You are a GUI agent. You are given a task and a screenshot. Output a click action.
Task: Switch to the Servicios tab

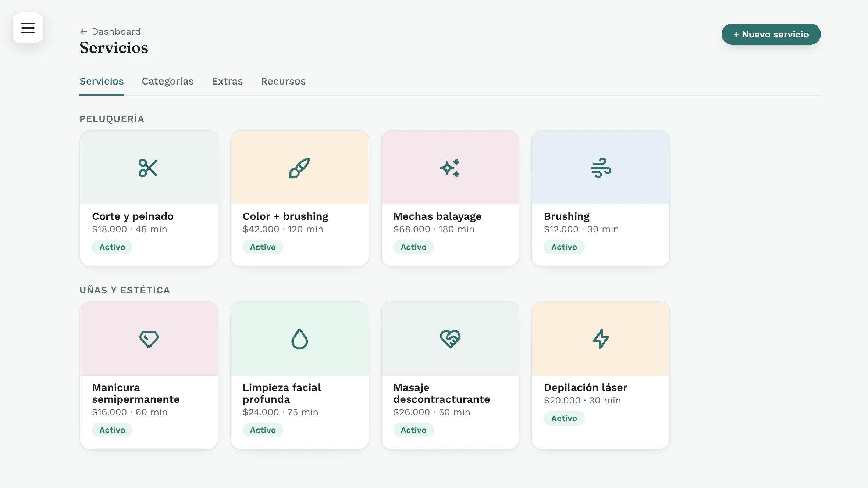(102, 81)
